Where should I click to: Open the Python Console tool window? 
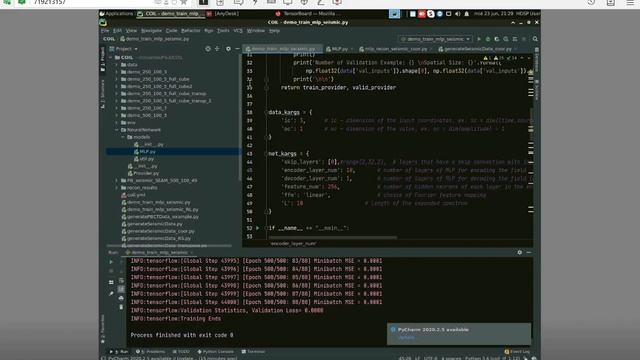tap(216, 351)
